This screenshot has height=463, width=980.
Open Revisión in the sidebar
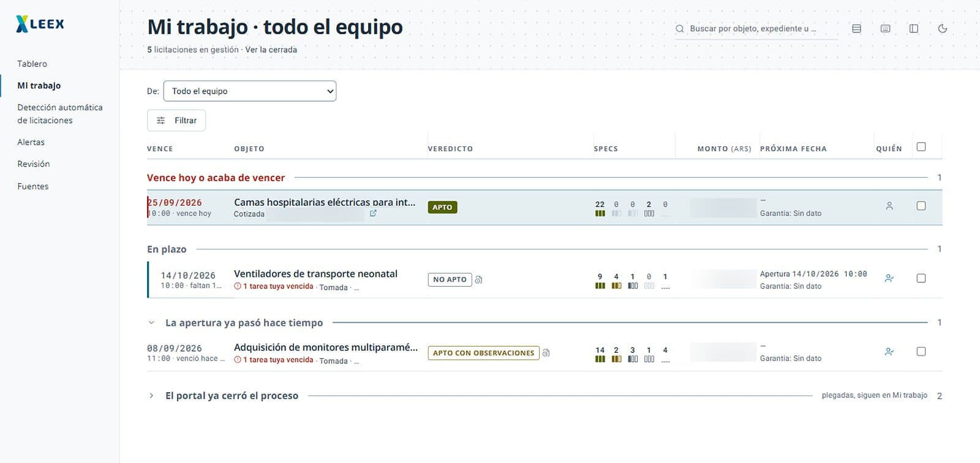point(34,164)
